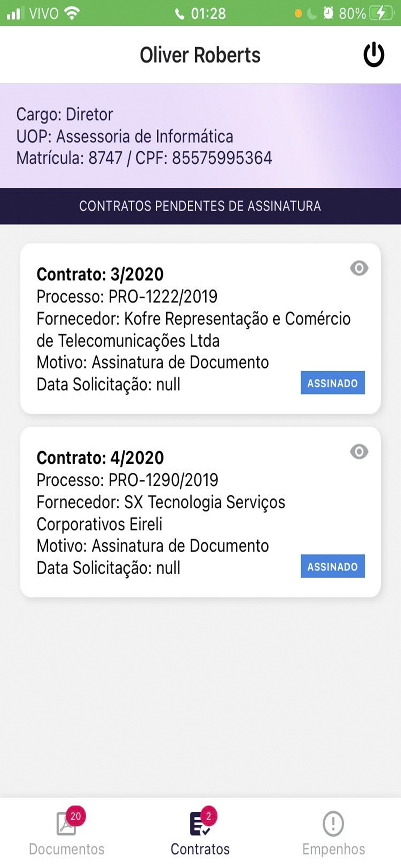This screenshot has width=401, height=868.
Task: Open the Contrato 3/2020 card
Action: click(x=200, y=328)
